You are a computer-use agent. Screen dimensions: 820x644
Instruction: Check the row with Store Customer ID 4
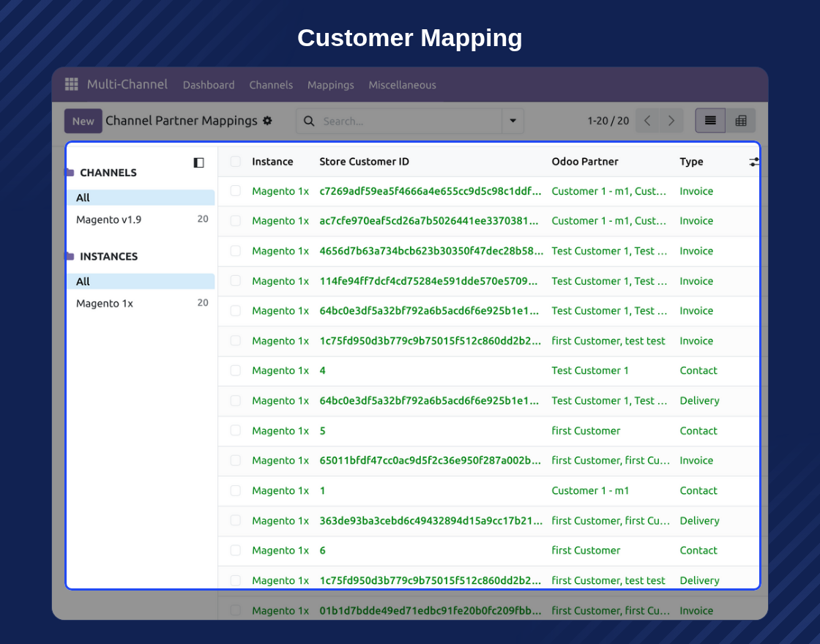[236, 370]
